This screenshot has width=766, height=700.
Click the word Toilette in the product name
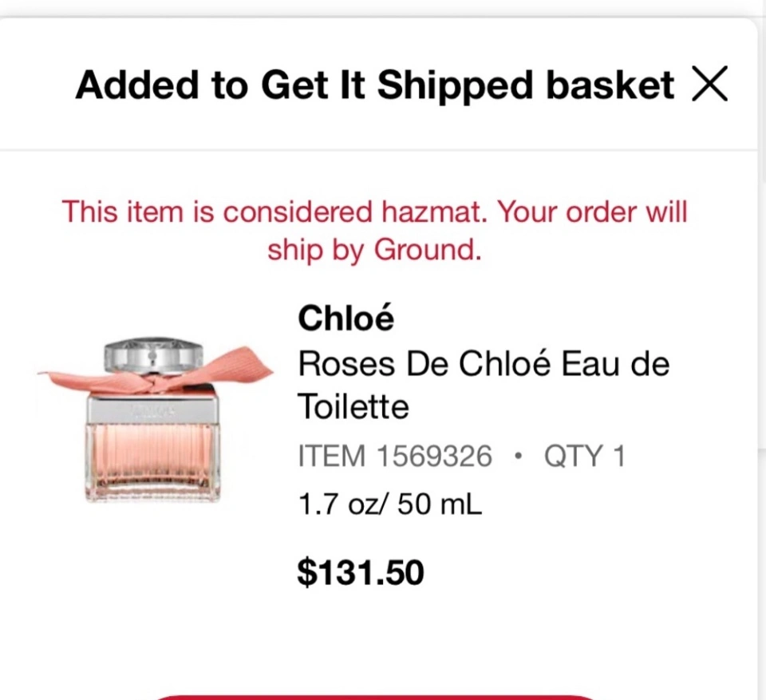[353, 407]
